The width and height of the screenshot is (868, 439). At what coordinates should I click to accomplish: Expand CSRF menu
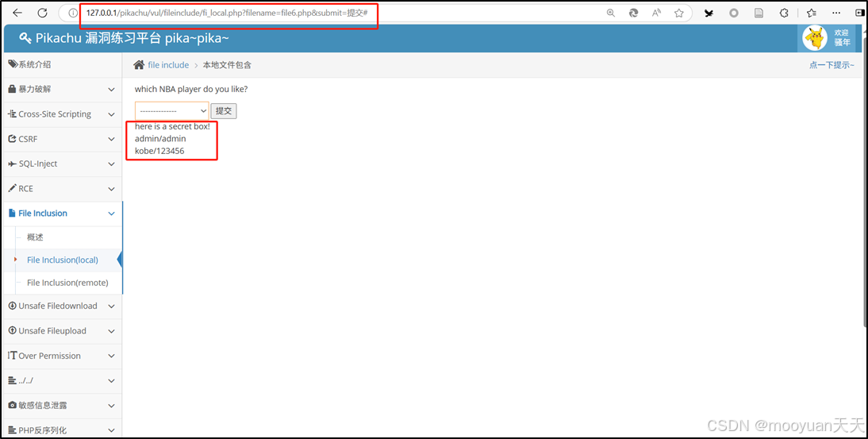[x=63, y=139]
